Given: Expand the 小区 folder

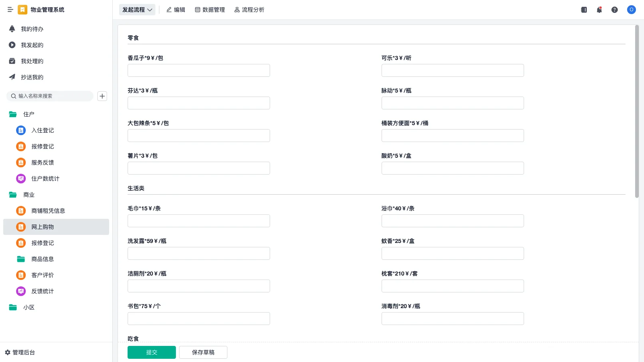Looking at the screenshot, I should [13, 307].
